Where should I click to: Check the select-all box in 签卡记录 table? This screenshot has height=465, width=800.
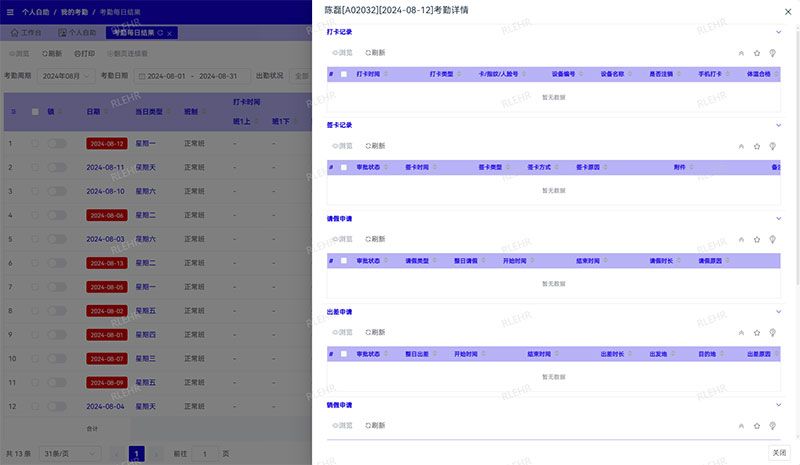tap(344, 167)
